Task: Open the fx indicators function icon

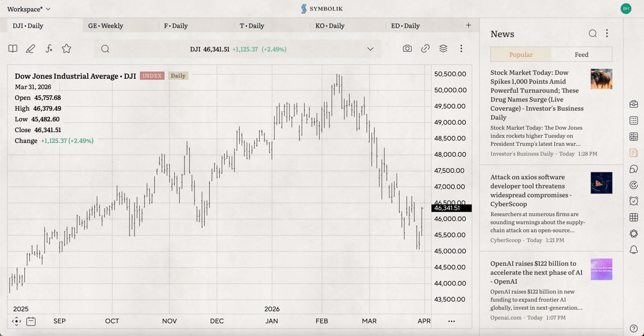Action: pos(49,49)
